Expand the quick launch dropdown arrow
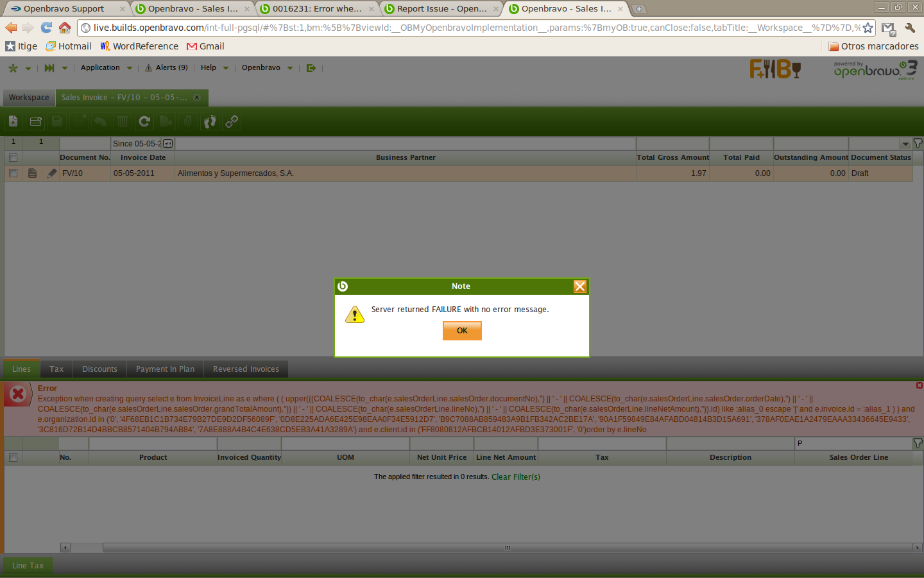This screenshot has width=924, height=578. pyautogui.click(x=65, y=68)
